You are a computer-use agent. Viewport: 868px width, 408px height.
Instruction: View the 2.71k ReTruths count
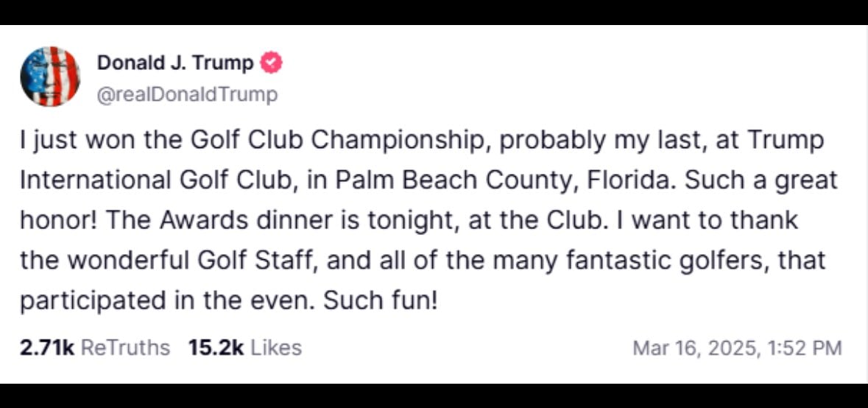pos(95,348)
